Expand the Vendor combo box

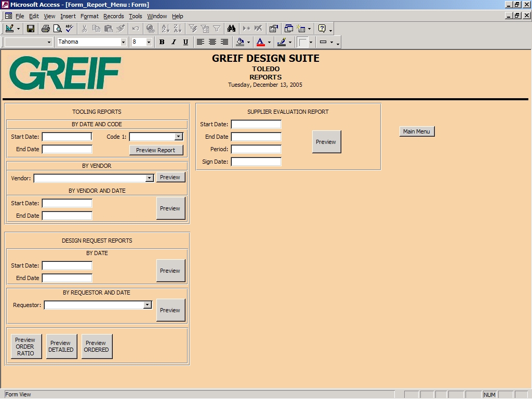[149, 178]
